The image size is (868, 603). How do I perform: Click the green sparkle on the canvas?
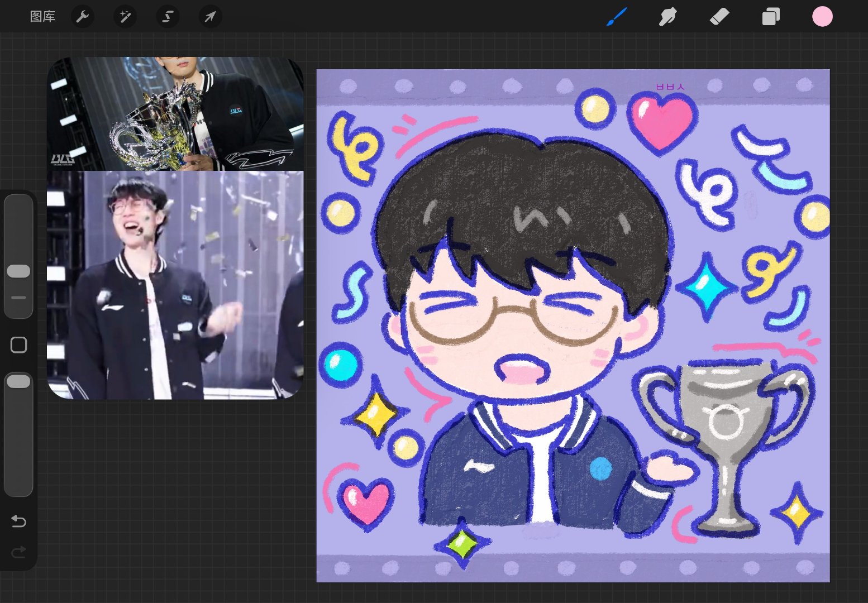(462, 543)
